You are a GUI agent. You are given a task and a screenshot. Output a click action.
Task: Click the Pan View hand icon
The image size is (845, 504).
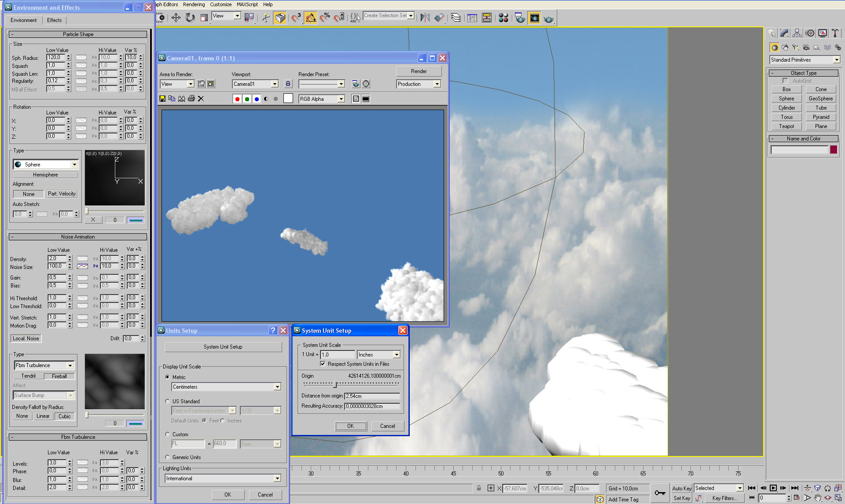click(x=817, y=498)
